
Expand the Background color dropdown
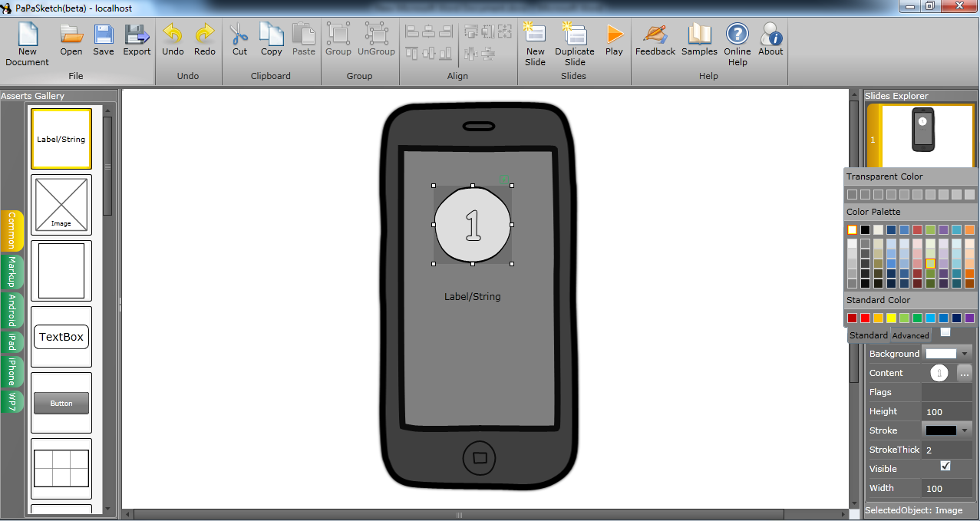coord(965,354)
